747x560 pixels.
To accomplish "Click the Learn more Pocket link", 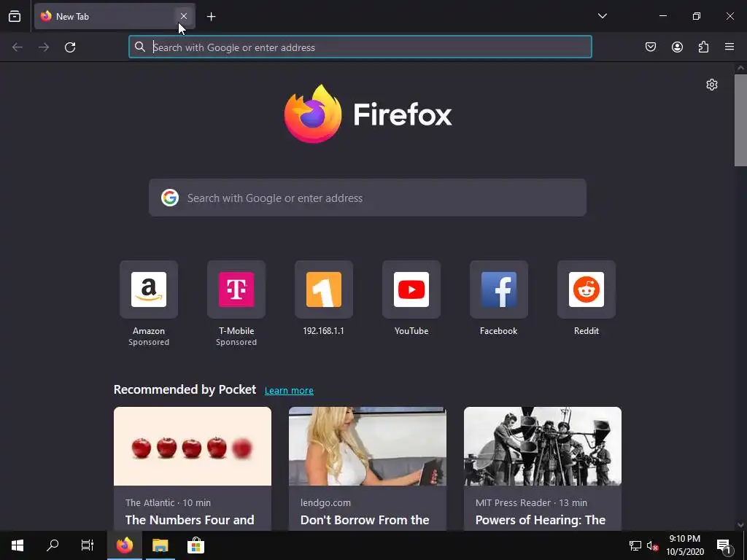I will tap(289, 391).
